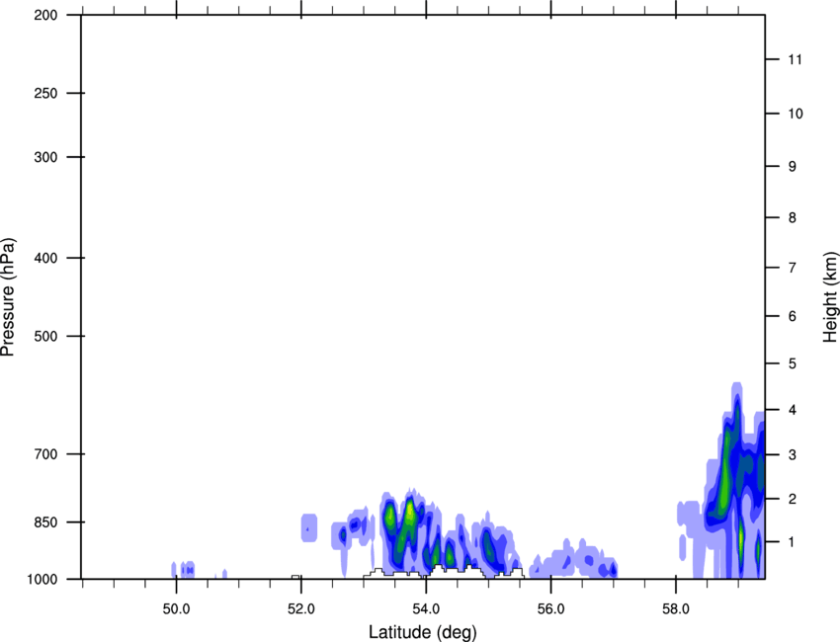Click the 1 km height tick label
This screenshot has height=642, width=840.
pos(791,542)
